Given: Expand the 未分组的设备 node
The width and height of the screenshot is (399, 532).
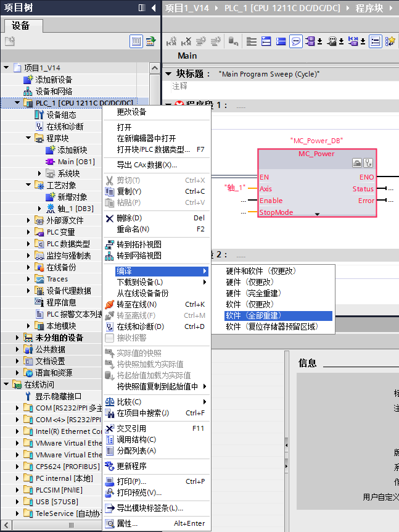Looking at the screenshot, I should [x=17, y=338].
